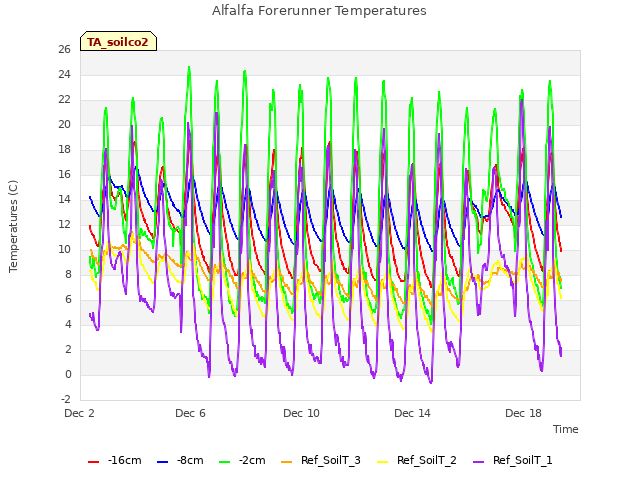Screen dimensions: 640x480
Task: Toggle the Ref_SoilT_2 legend entry
Action: (417, 461)
